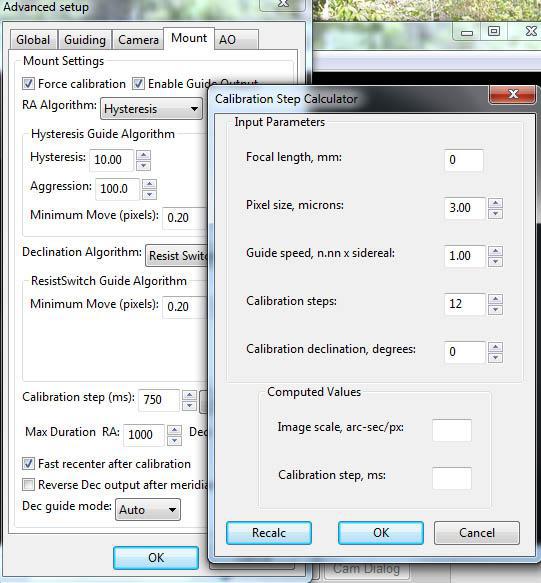Decrease Guide speed using down spinner arrow
Screen dimensions: 541x583
pos(495,262)
